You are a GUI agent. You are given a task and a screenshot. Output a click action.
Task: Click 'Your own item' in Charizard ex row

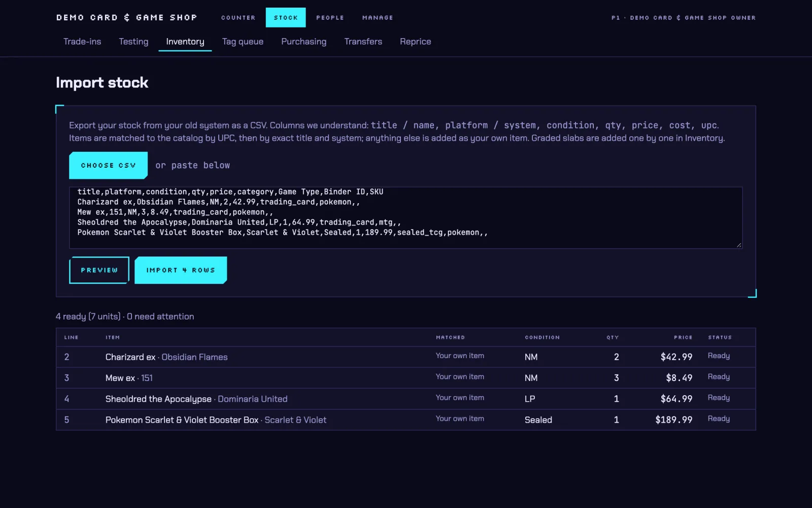460,356
